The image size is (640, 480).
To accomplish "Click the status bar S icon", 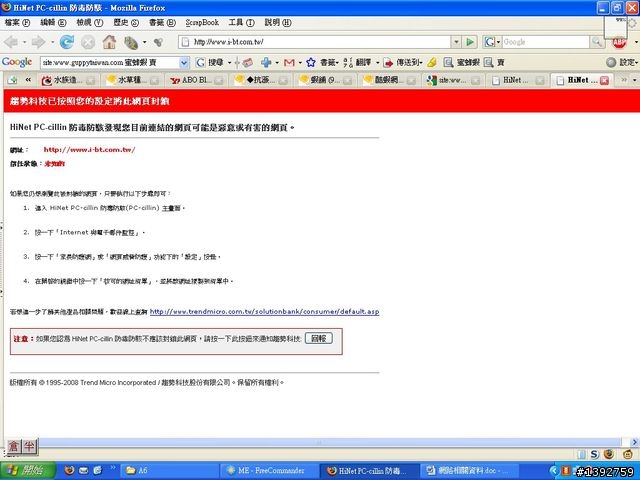I will coord(594,454).
